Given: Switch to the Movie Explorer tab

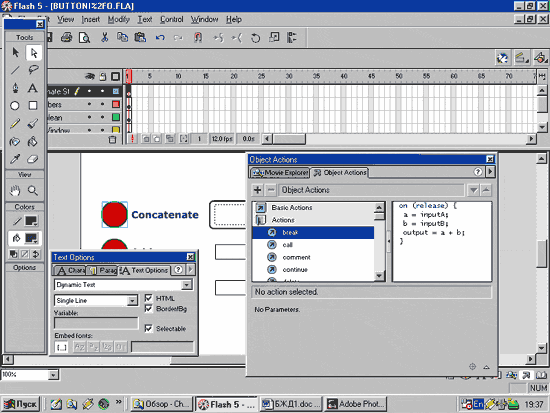Looking at the screenshot, I should click(280, 173).
